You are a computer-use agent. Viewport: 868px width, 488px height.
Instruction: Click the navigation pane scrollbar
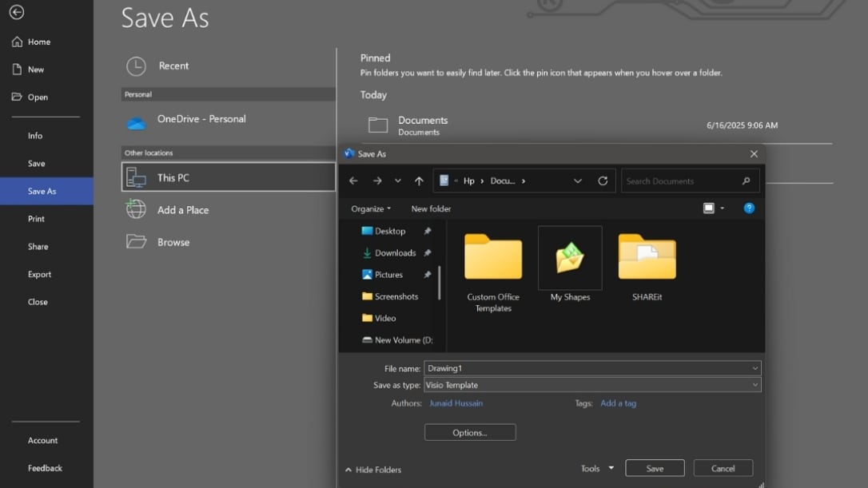[440, 283]
